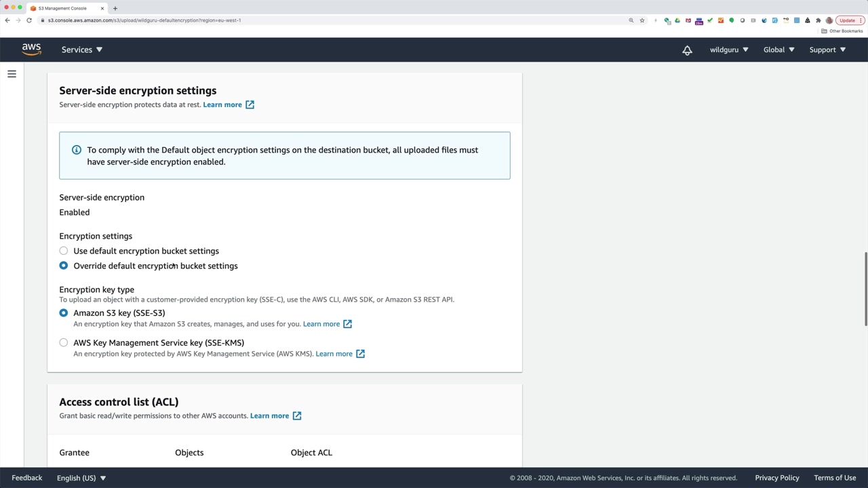The width and height of the screenshot is (868, 488).
Task: Open the notifications bell
Action: [x=687, y=50]
